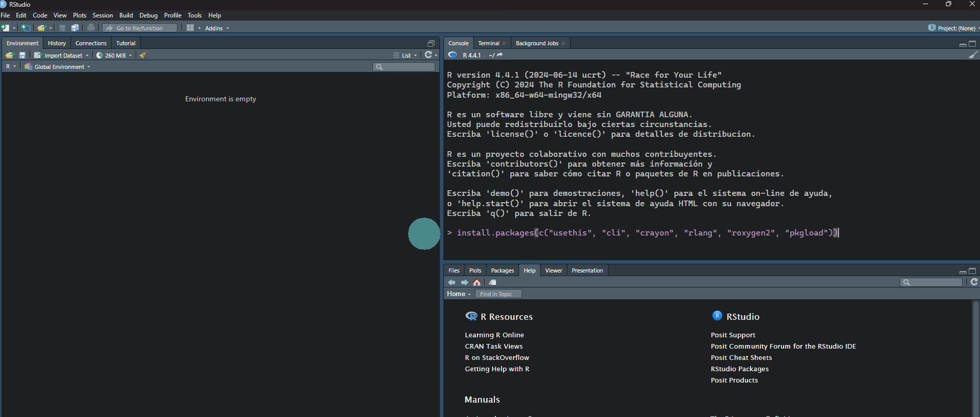Clear environment objects with the broom icon
The height and width of the screenshot is (417, 980).
144,55
